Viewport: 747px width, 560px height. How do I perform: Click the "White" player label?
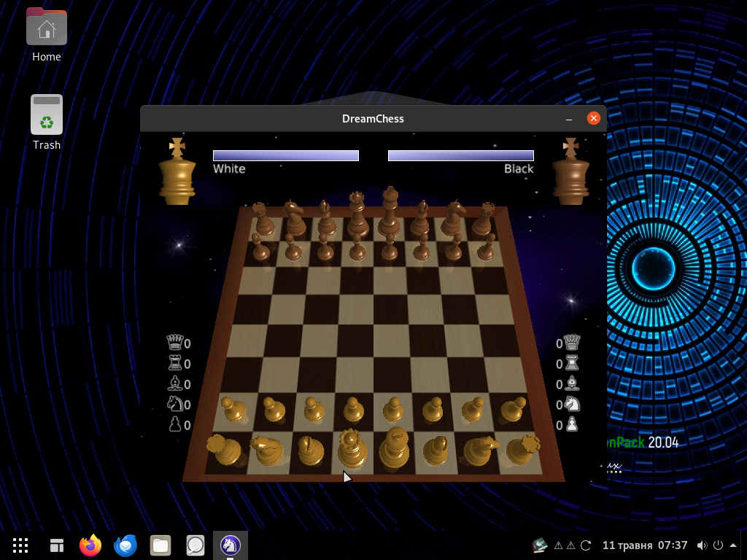(x=229, y=168)
